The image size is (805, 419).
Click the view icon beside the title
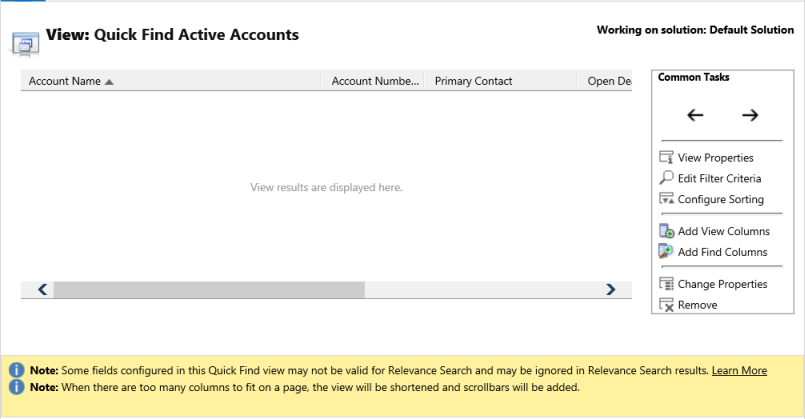pos(25,41)
